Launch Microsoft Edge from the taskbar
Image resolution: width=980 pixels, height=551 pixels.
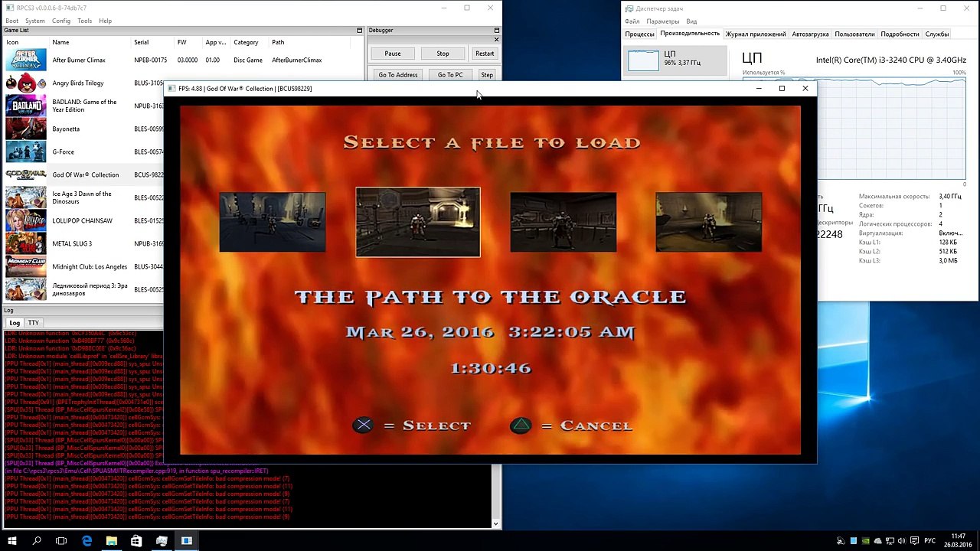[87, 541]
